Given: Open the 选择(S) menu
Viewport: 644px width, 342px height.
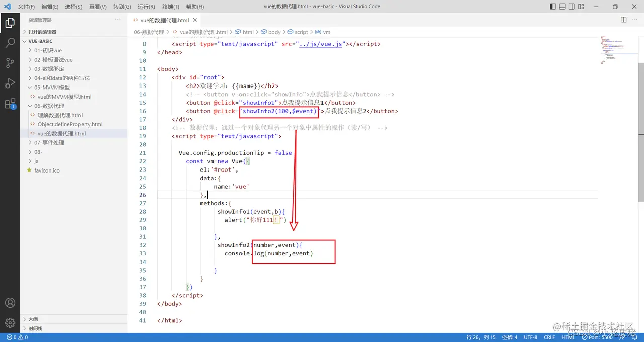Looking at the screenshot, I should point(73,7).
